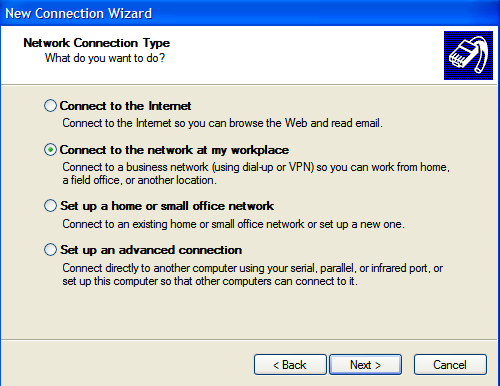
Task: Select the Connect to the Internet radio button
Action: (50, 106)
